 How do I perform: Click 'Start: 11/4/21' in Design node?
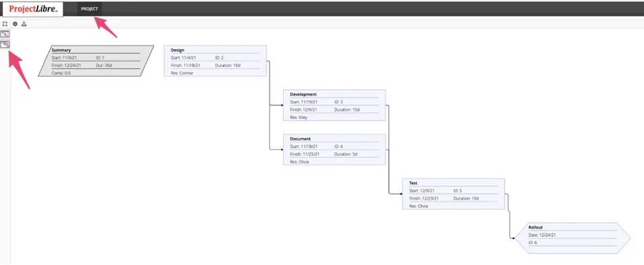[x=184, y=58]
